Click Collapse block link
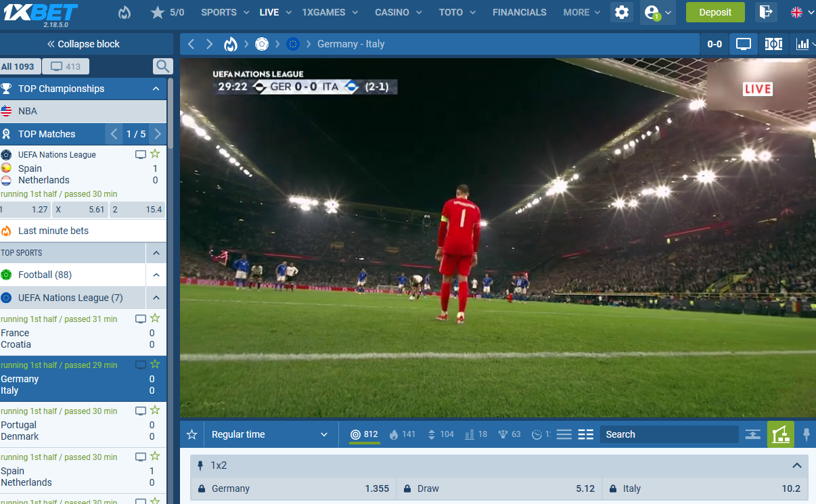 coord(83,44)
